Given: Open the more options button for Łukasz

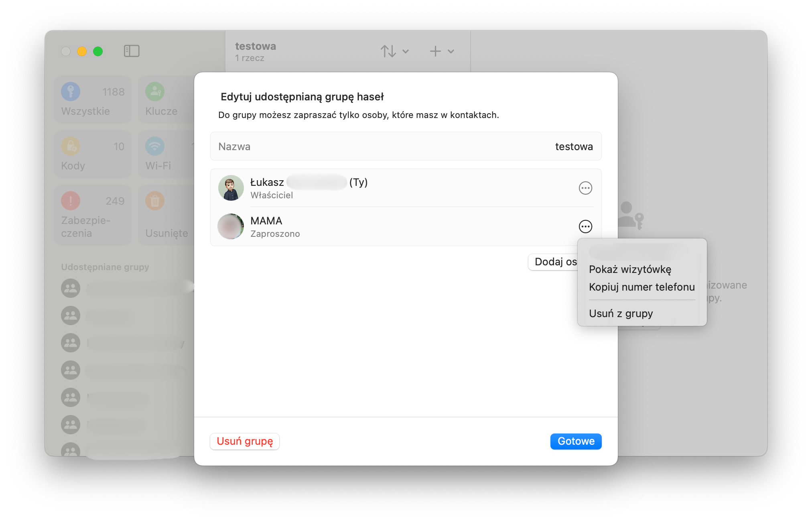Looking at the screenshot, I should pyautogui.click(x=585, y=188).
